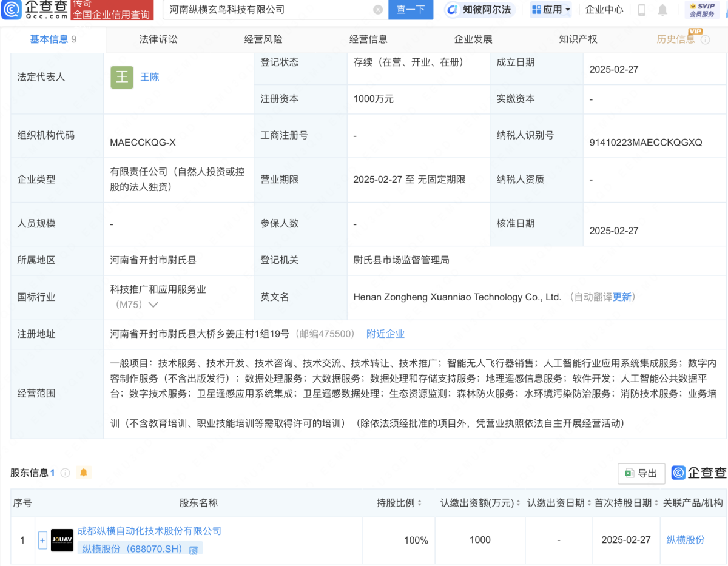
Task: Click the 纵横股份（688070.SH）stock tag
Action: click(140, 549)
